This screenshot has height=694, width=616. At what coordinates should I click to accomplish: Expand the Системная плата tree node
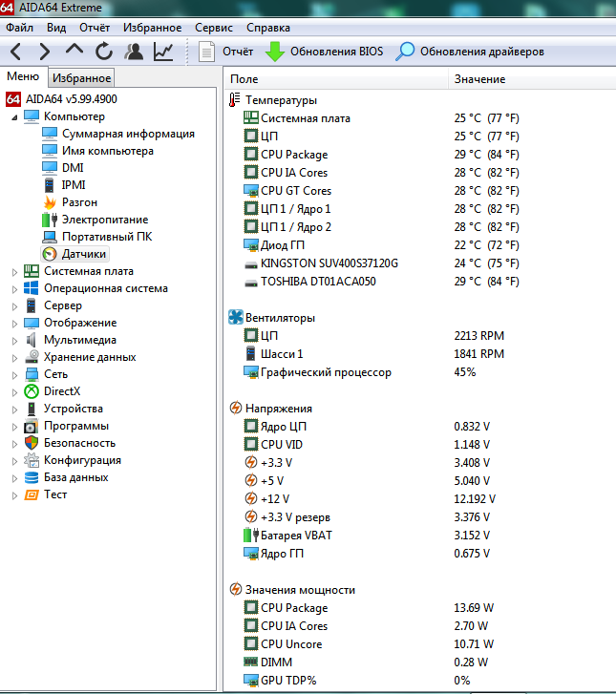pos(13,271)
